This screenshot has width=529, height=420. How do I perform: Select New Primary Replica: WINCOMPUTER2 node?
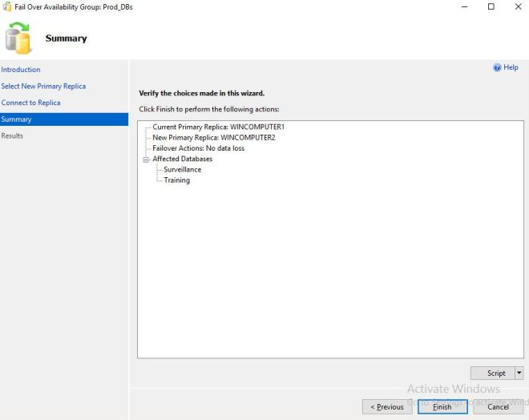[x=213, y=138]
